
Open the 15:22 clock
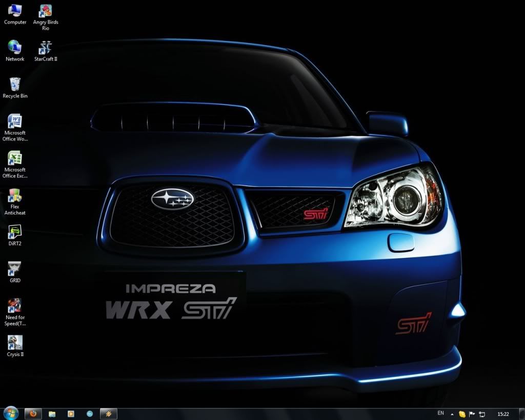[x=503, y=414]
